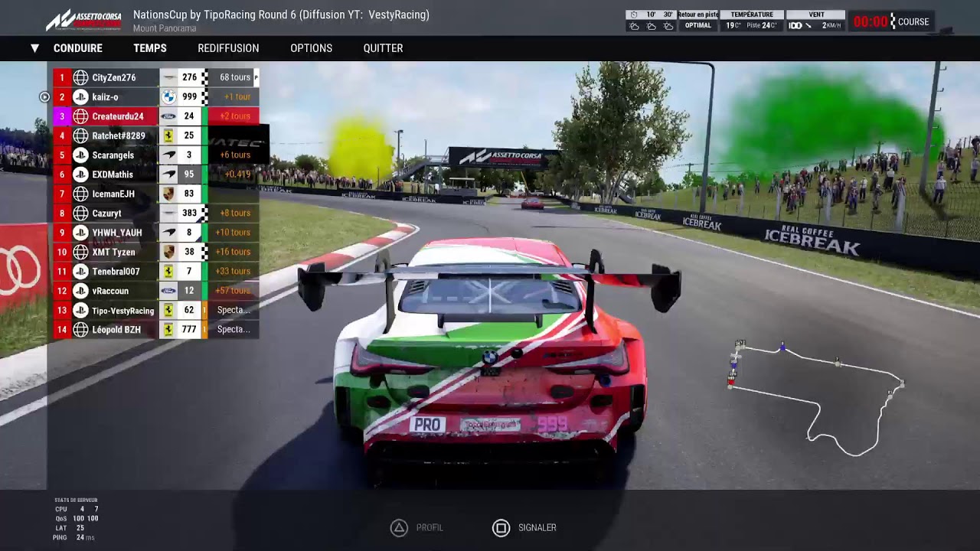The height and width of the screenshot is (551, 980).
Task: Click the globe icon beside IcemanEJH
Action: (x=80, y=194)
